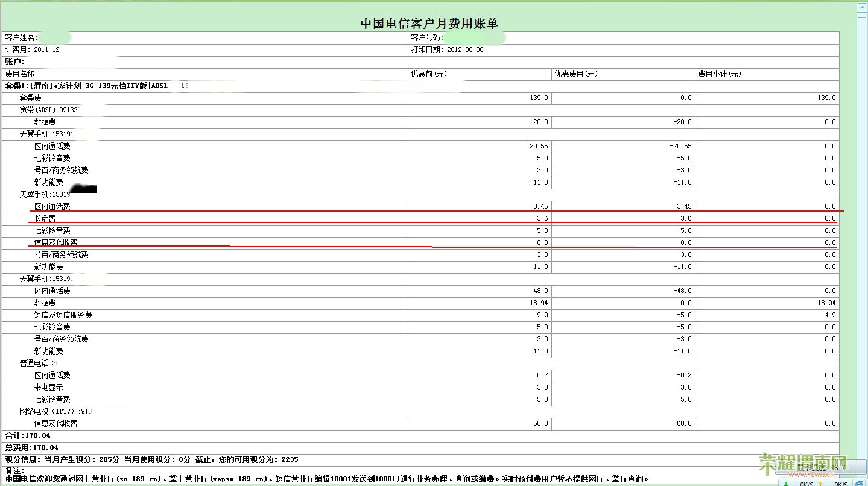Select the 优惠前(元) column header

tap(429, 74)
